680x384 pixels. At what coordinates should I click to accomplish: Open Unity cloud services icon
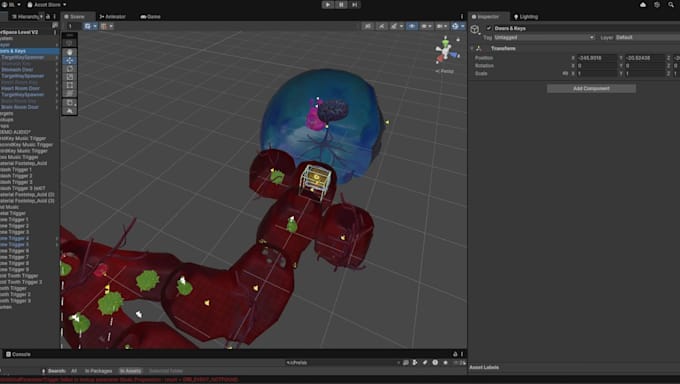coord(643,5)
